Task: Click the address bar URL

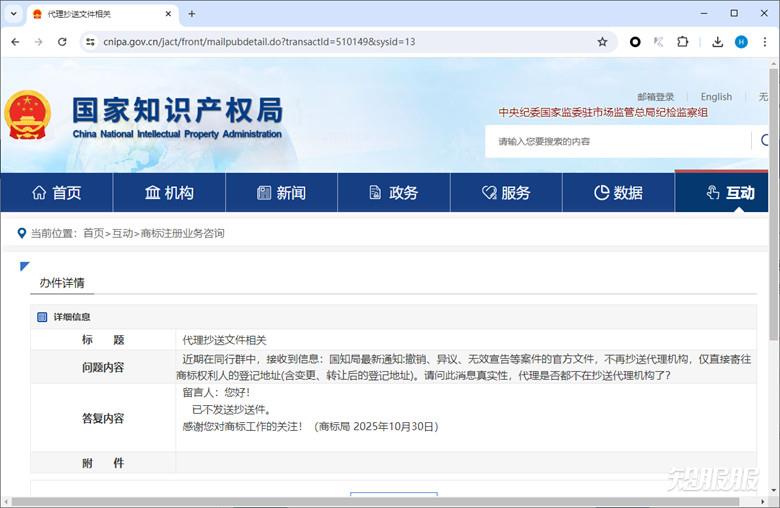Action: (x=259, y=42)
